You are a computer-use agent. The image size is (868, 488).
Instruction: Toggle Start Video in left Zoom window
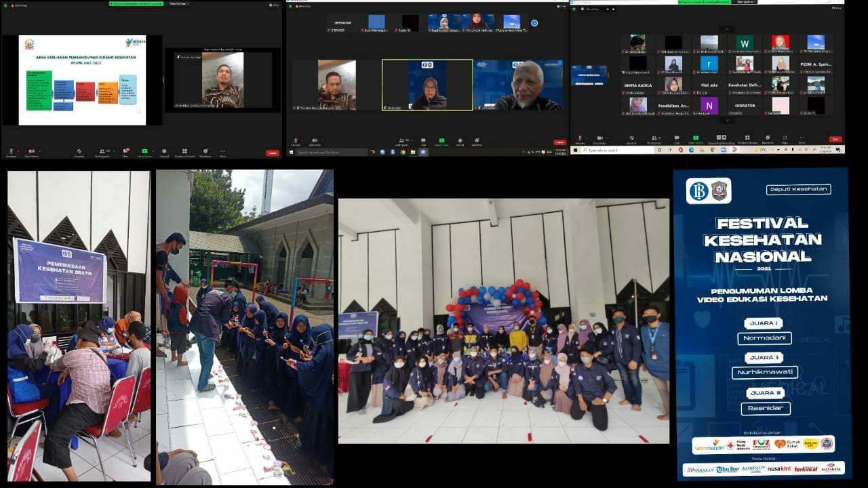pyautogui.click(x=32, y=152)
